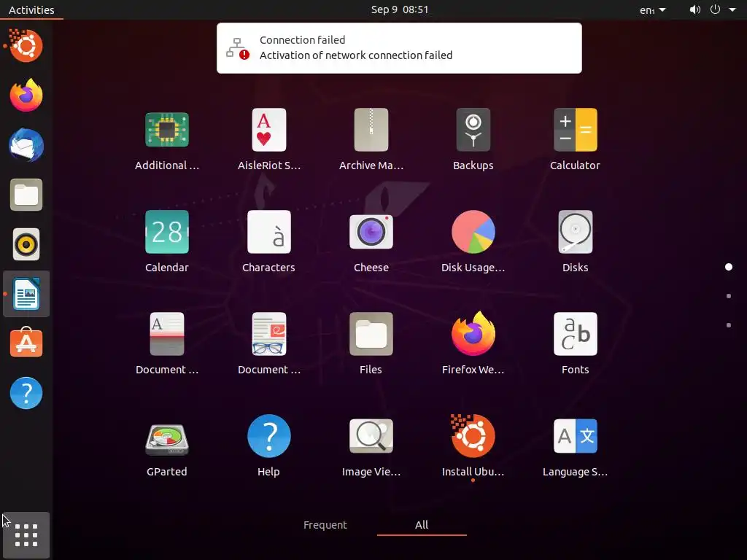Open Help from the dock

click(26, 393)
